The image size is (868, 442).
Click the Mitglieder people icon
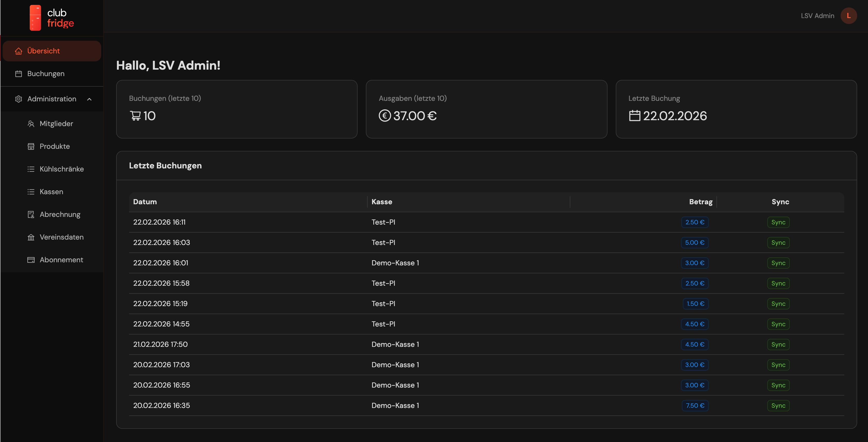pos(31,124)
